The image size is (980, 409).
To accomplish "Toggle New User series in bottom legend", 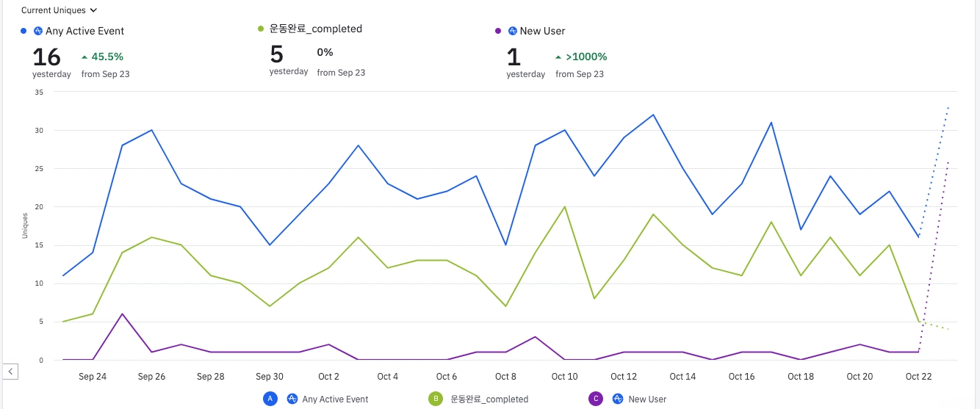I will (x=647, y=399).
